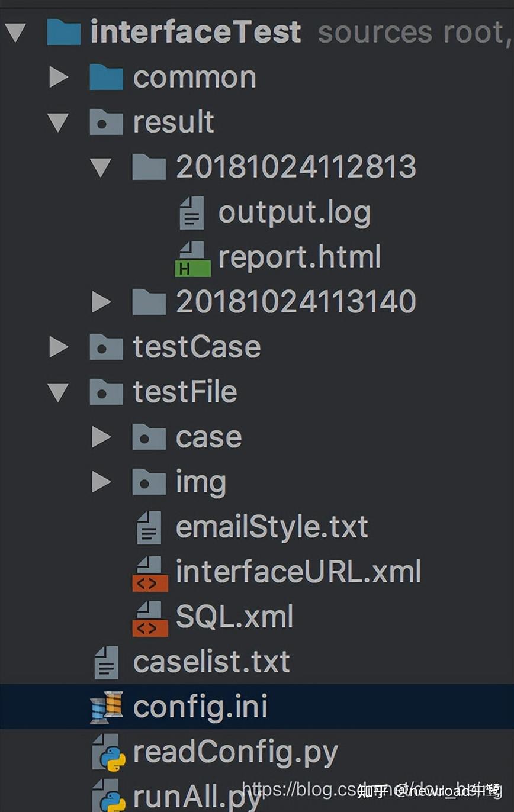Collapse the interfaceTest root folder arrow

[x=15, y=33]
